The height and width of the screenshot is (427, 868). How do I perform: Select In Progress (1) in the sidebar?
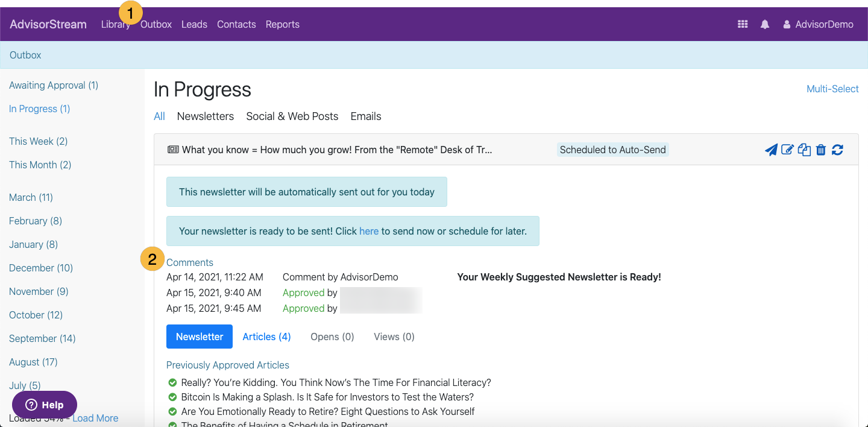40,109
